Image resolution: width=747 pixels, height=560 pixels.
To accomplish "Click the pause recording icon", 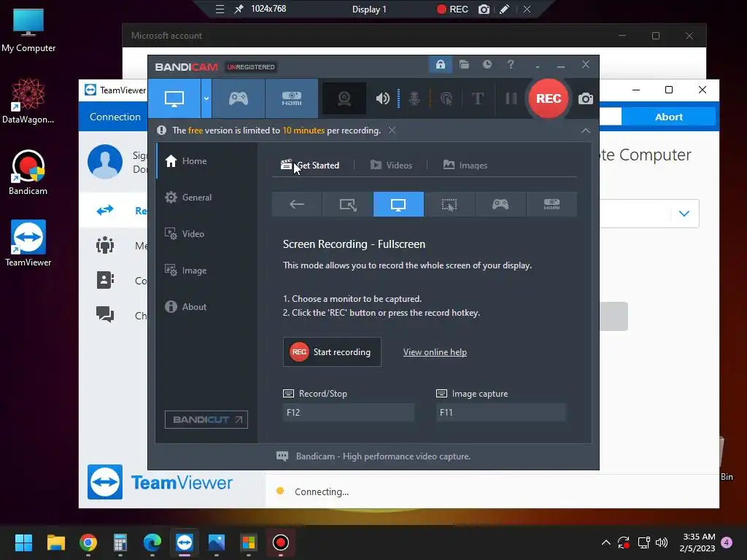I will click(511, 98).
